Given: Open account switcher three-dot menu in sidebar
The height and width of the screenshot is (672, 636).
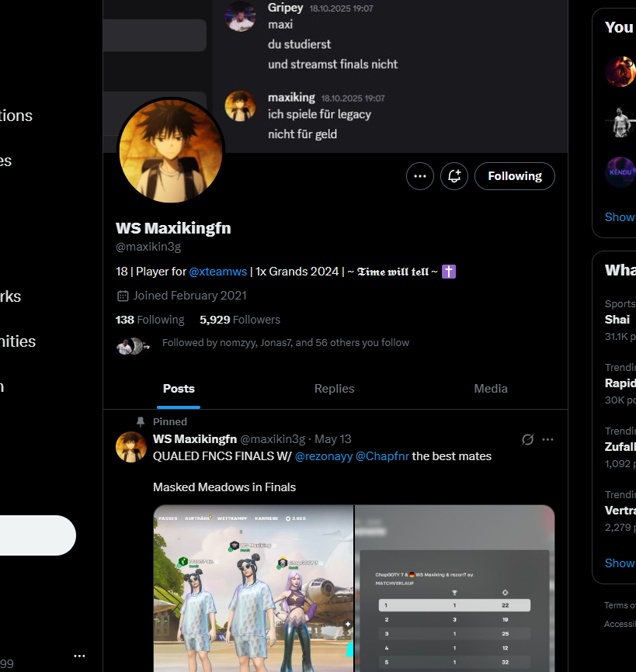Looking at the screenshot, I should 79,656.
